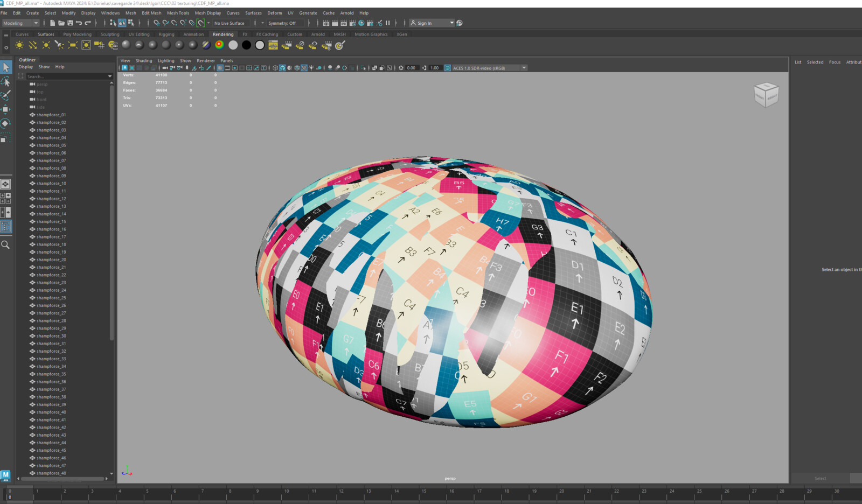Viewport: 862px width, 504px height.
Task: Open the ACES 1.0 SDR-video view transform dropdown
Action: (489, 68)
